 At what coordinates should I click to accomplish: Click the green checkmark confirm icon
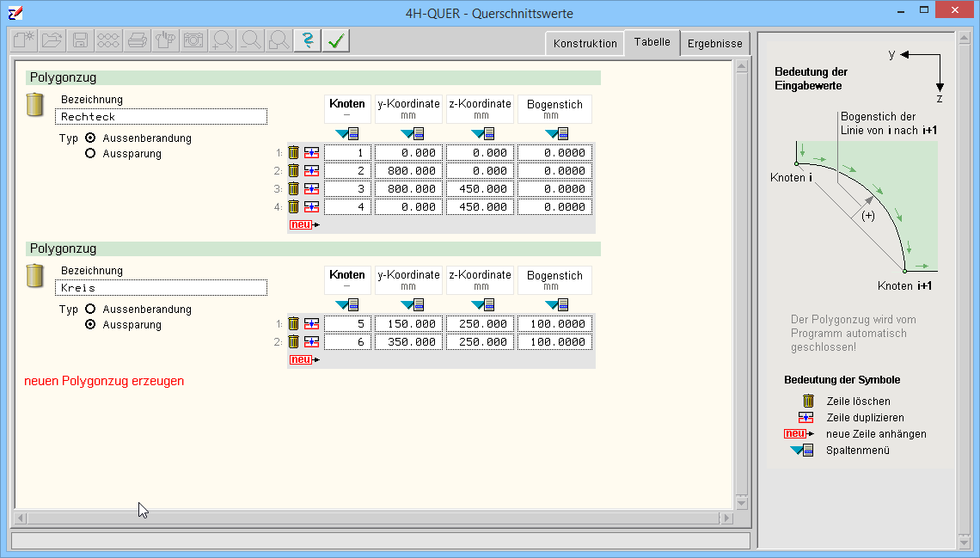tap(335, 40)
